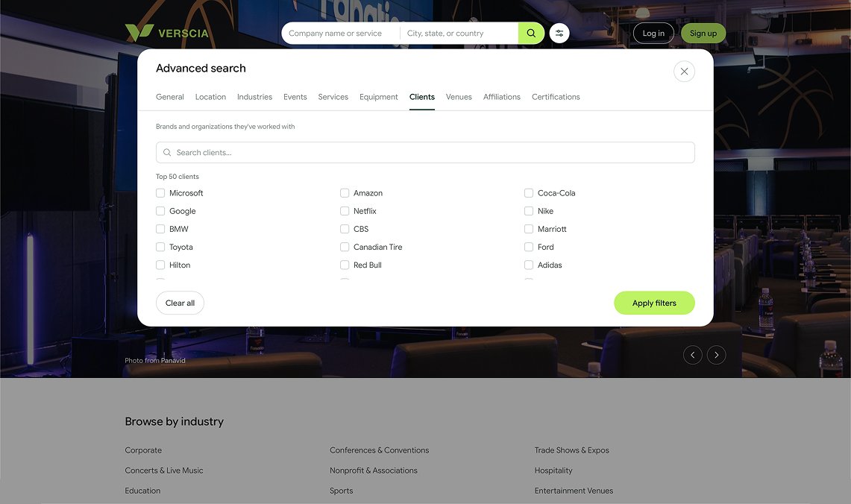This screenshot has width=851, height=504.
Task: Open the Venues tab
Action: [459, 97]
